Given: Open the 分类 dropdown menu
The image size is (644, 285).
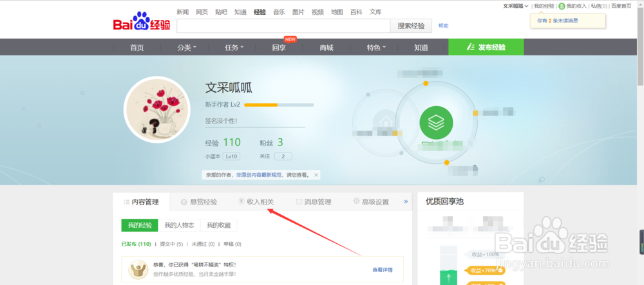Looking at the screenshot, I should [187, 47].
